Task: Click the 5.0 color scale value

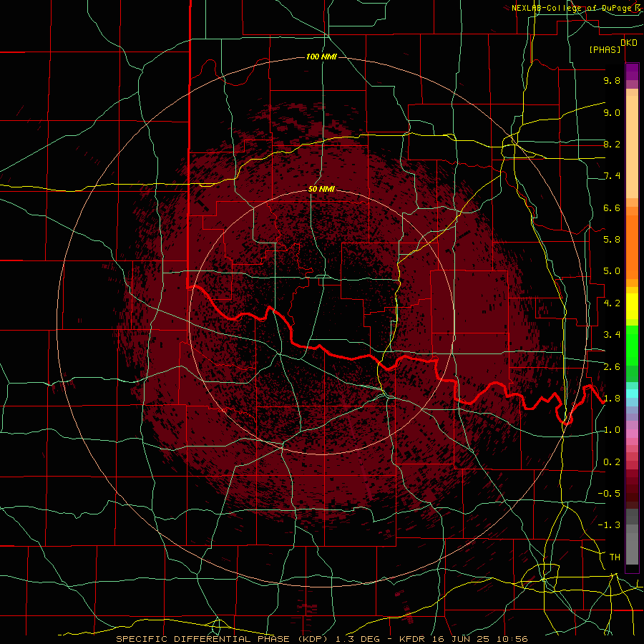Action: (x=612, y=271)
